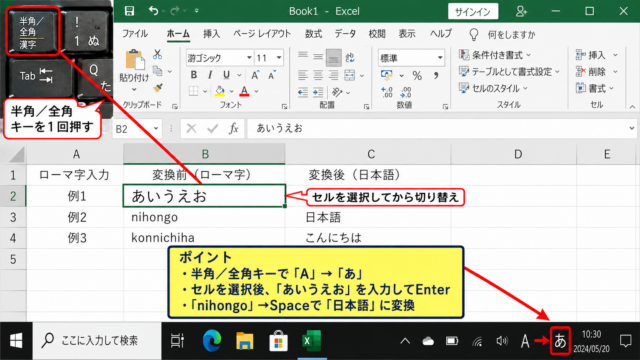Viewport: 640px width, 360px height.
Task: Click the increase indent icon
Action: [x=318, y=92]
